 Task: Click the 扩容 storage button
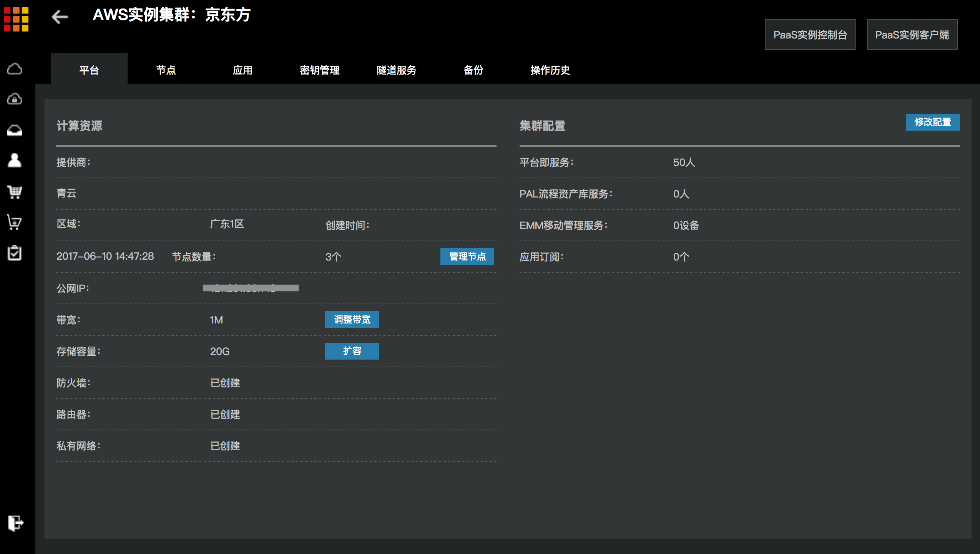[x=352, y=351]
